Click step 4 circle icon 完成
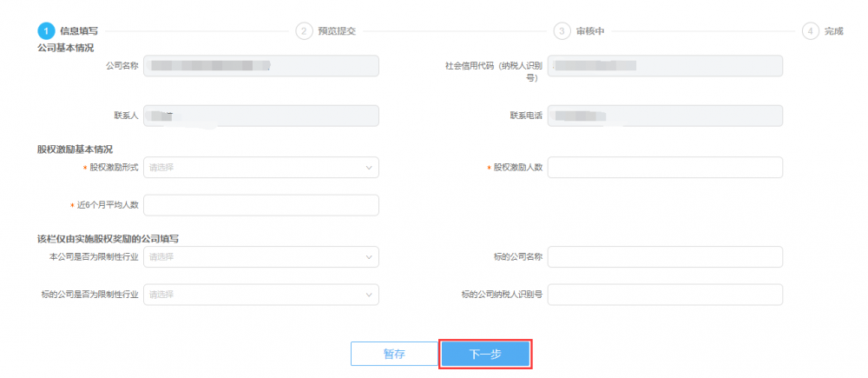Viewport: 868px width, 378px height. tap(811, 30)
